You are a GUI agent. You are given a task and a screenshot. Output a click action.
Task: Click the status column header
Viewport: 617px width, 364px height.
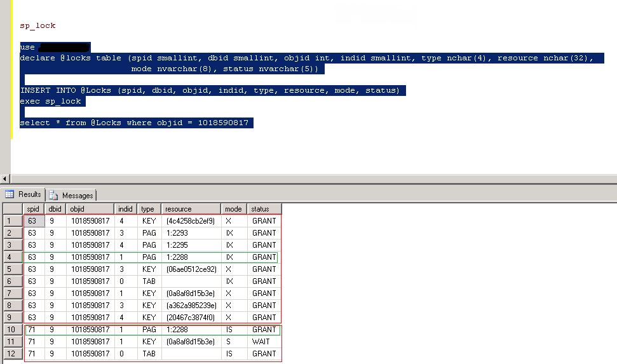coord(264,209)
